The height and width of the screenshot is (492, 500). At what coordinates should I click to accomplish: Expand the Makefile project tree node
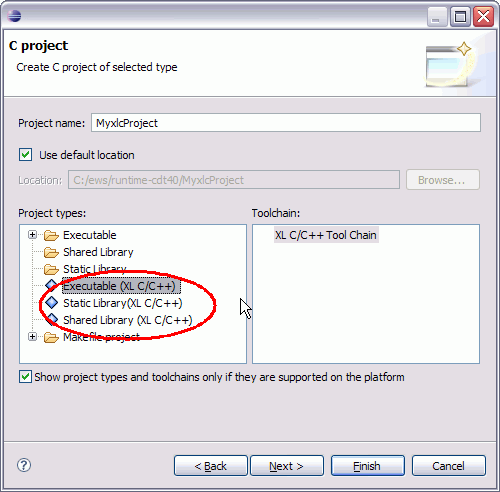point(32,337)
